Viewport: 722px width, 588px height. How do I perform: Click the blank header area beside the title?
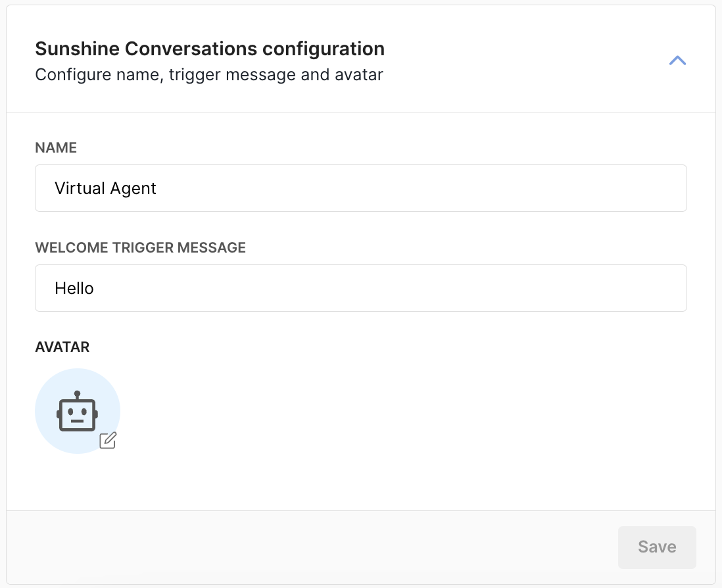click(526, 61)
